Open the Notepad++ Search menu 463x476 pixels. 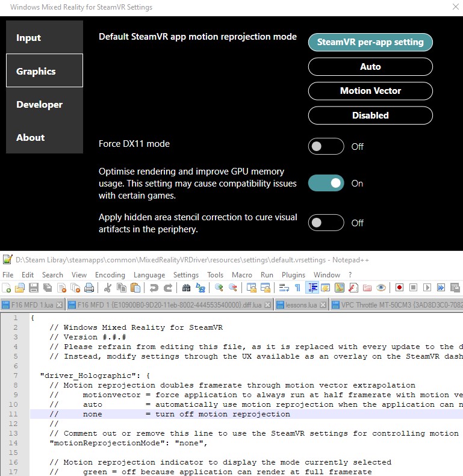[52, 275]
